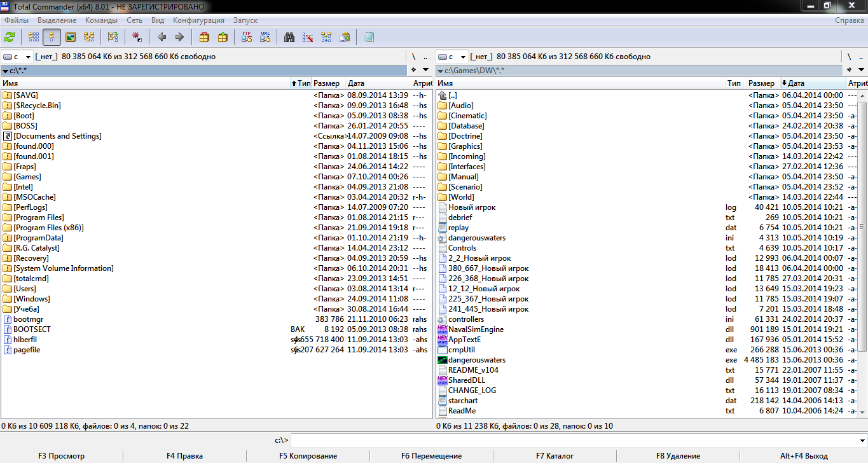Click F3 Просмотр button
868x463 pixels.
[61, 456]
